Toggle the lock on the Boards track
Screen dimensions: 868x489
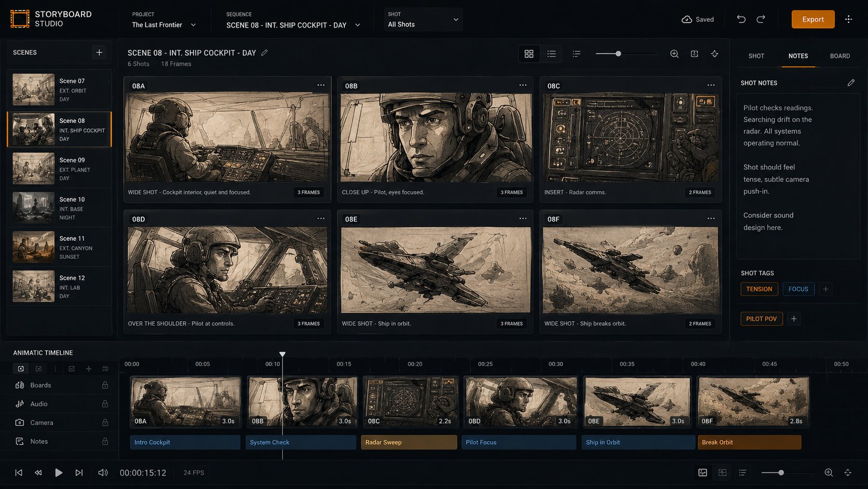(x=105, y=385)
